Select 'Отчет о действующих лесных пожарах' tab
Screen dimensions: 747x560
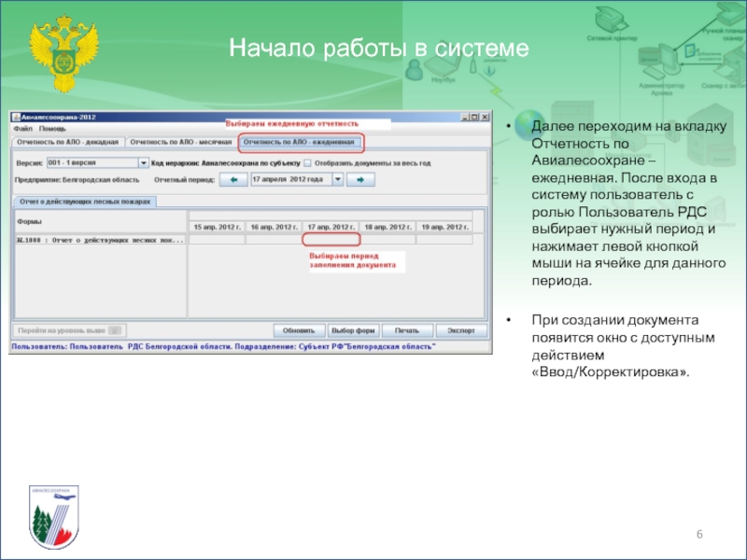[x=84, y=201]
